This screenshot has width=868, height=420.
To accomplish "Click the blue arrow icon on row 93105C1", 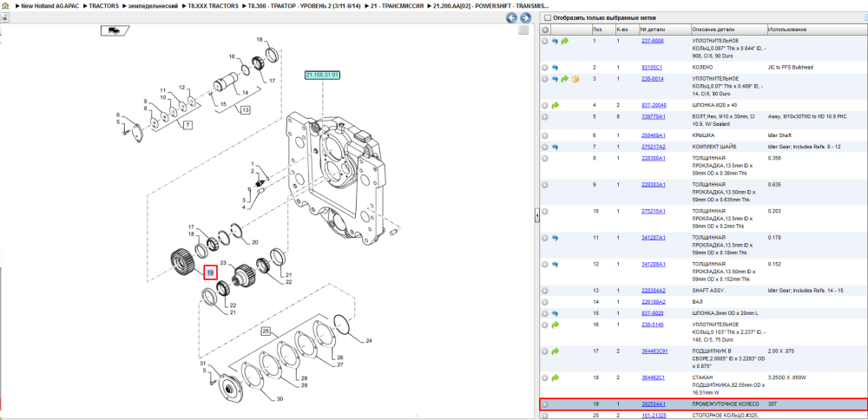I will point(556,68).
